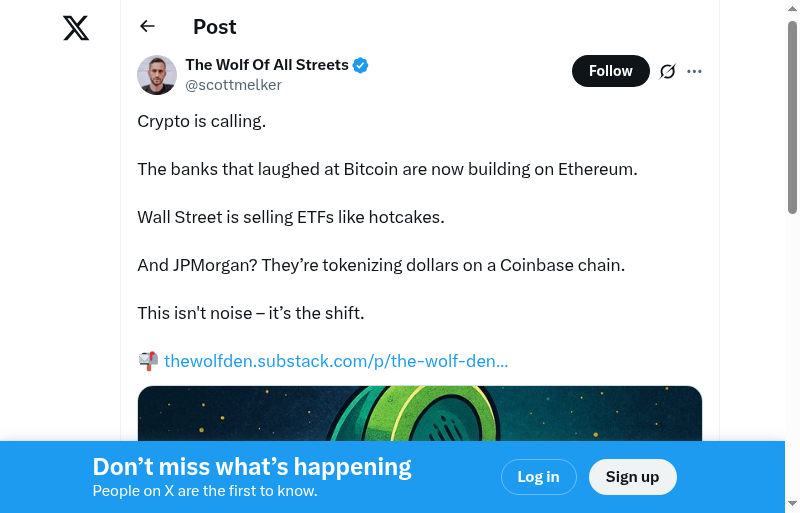Screen dimensions: 800x513
Task: Open Grok explain icon beside Follow
Action: coord(668,71)
